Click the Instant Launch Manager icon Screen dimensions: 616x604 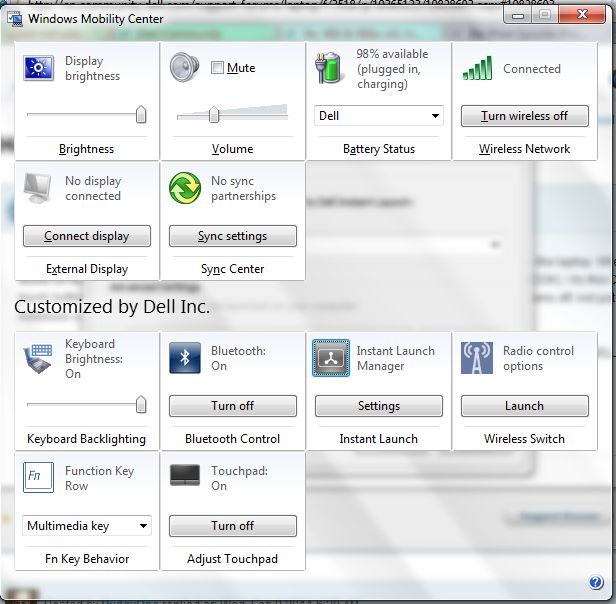point(331,358)
